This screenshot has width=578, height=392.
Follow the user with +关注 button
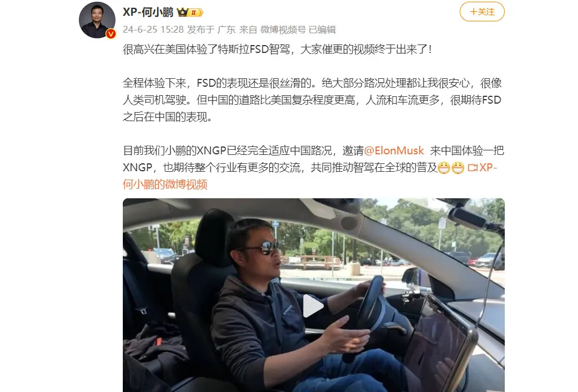tap(482, 12)
